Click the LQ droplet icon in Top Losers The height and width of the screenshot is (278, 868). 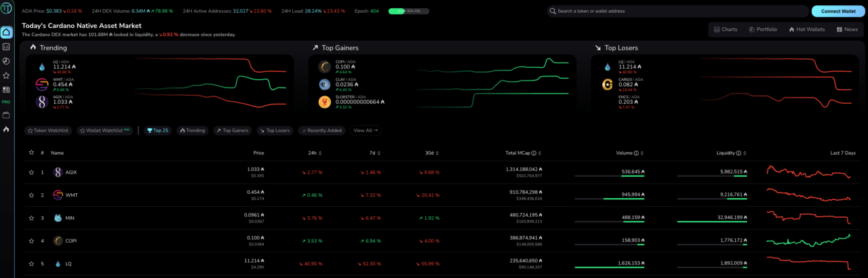[607, 67]
